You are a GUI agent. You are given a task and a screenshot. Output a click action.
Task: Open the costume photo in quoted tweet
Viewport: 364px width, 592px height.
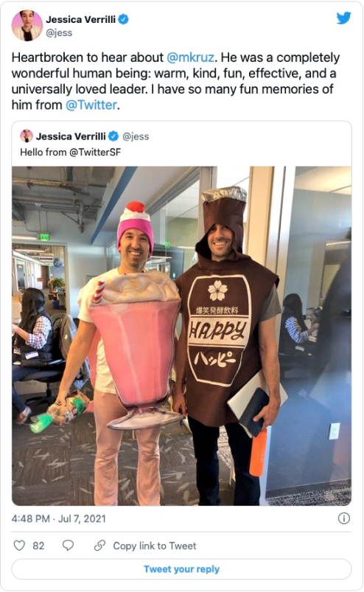(x=181, y=335)
